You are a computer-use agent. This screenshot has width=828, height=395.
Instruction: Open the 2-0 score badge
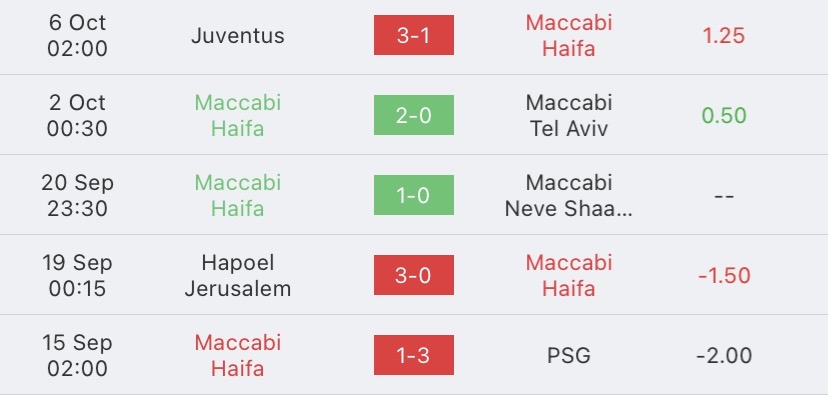click(413, 115)
